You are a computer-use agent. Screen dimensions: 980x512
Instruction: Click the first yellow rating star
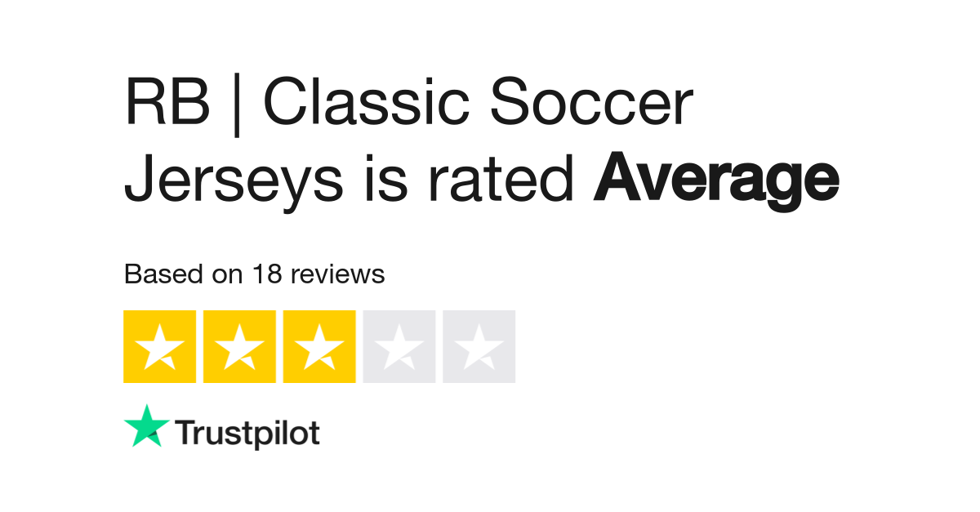click(x=159, y=346)
